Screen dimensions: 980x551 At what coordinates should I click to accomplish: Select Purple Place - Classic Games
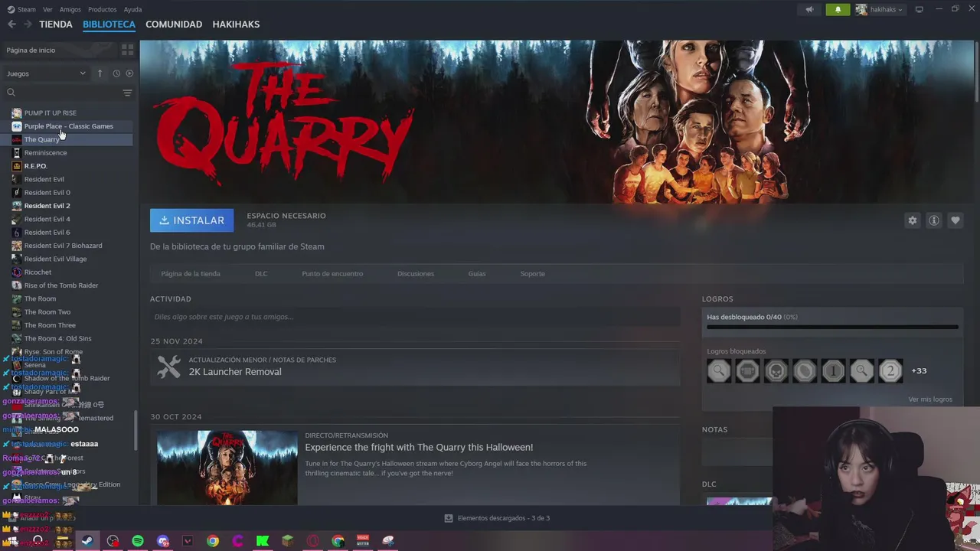(x=70, y=126)
